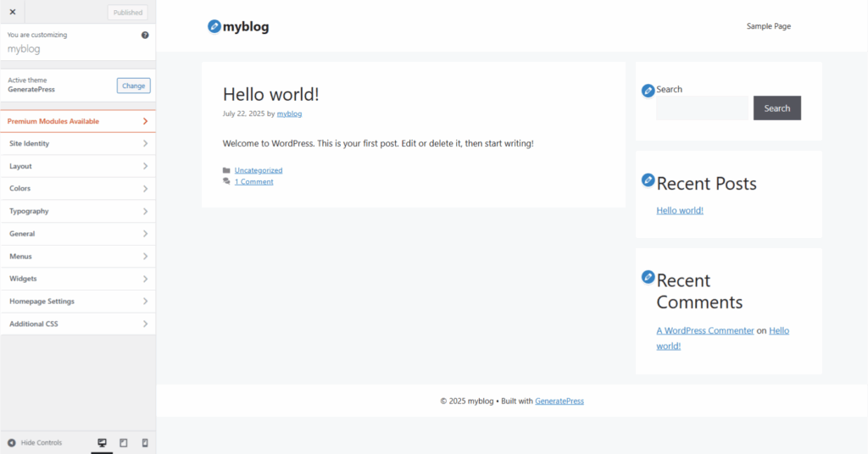Screen dimensions: 868x454
Task: Open the Hello world! post title
Action: pyautogui.click(x=270, y=94)
